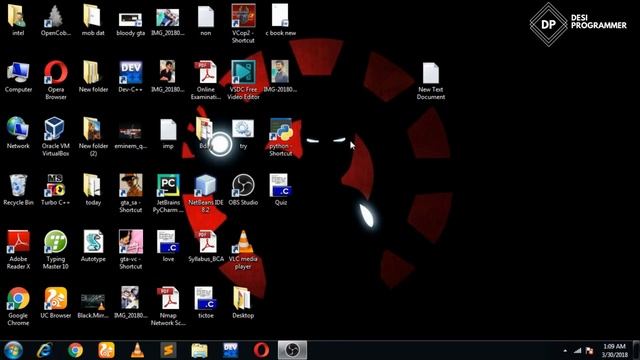Select the imp file icon
Viewport: 640px width, 360px height.
point(168,130)
